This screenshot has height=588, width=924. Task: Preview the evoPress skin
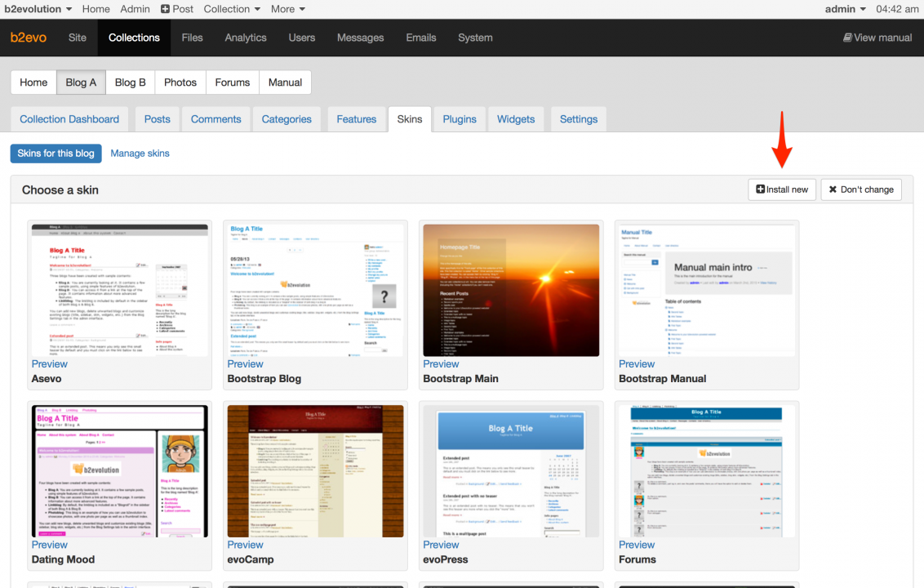point(441,545)
